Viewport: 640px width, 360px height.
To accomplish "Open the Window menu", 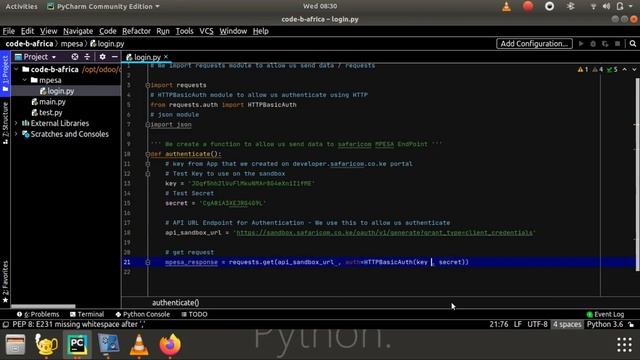I will 233,31.
